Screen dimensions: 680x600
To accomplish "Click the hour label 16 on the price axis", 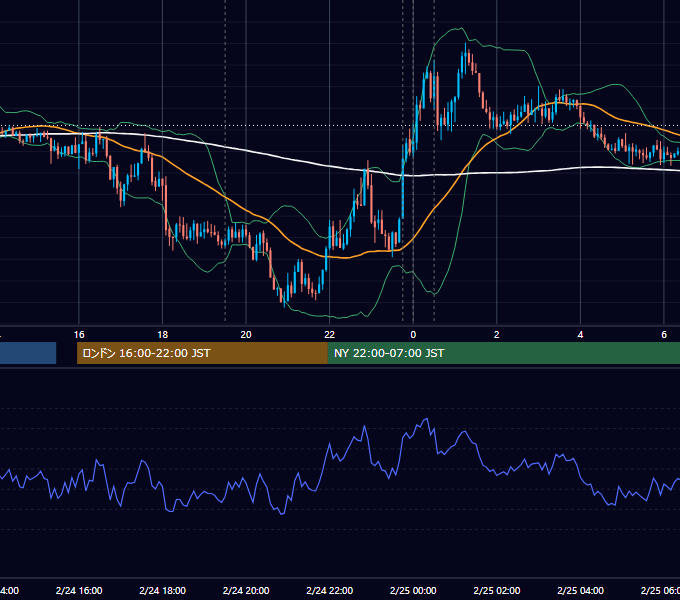I will tap(79, 335).
